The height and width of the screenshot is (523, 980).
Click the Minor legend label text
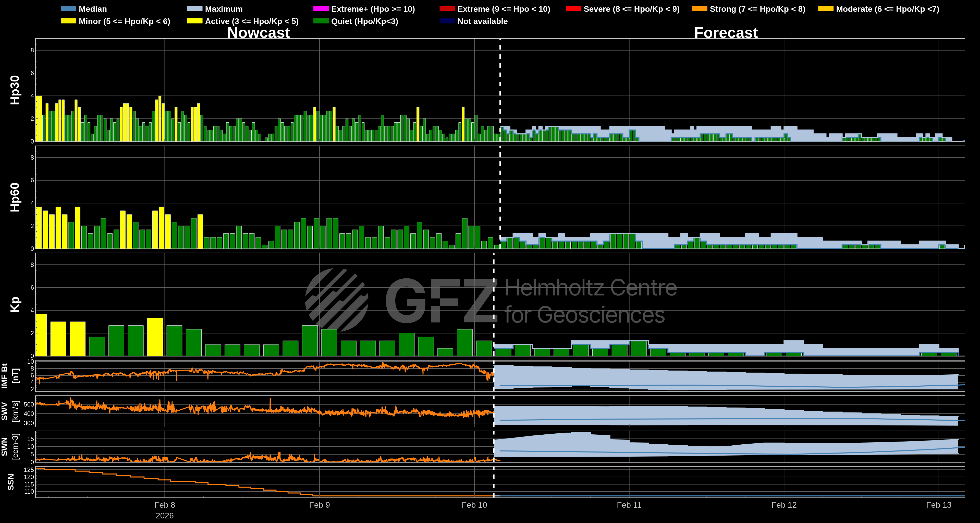124,21
